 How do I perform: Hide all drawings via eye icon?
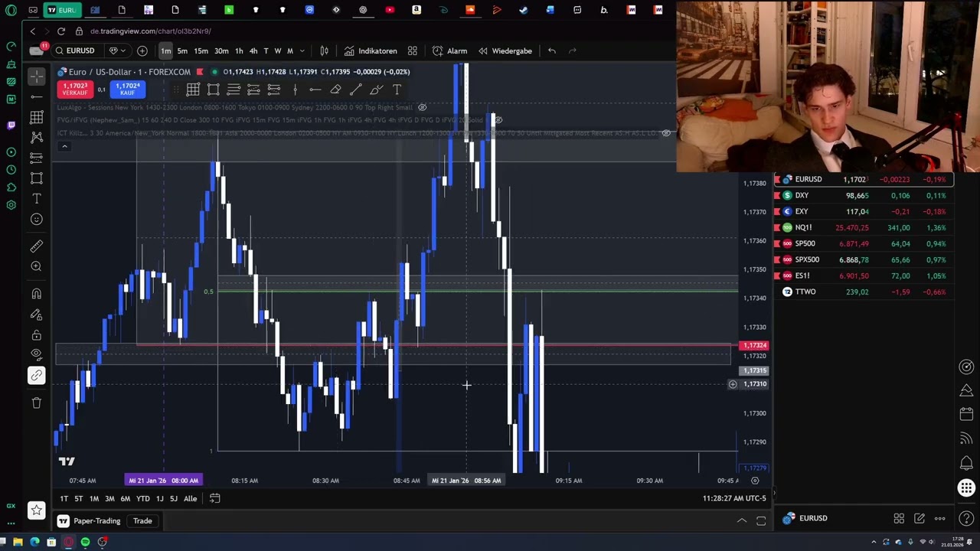click(x=36, y=354)
